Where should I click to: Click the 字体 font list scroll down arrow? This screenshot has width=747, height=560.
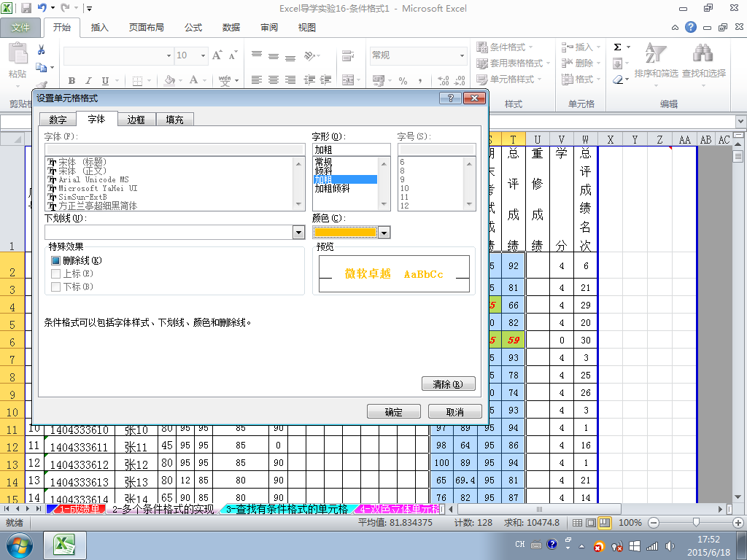[298, 205]
